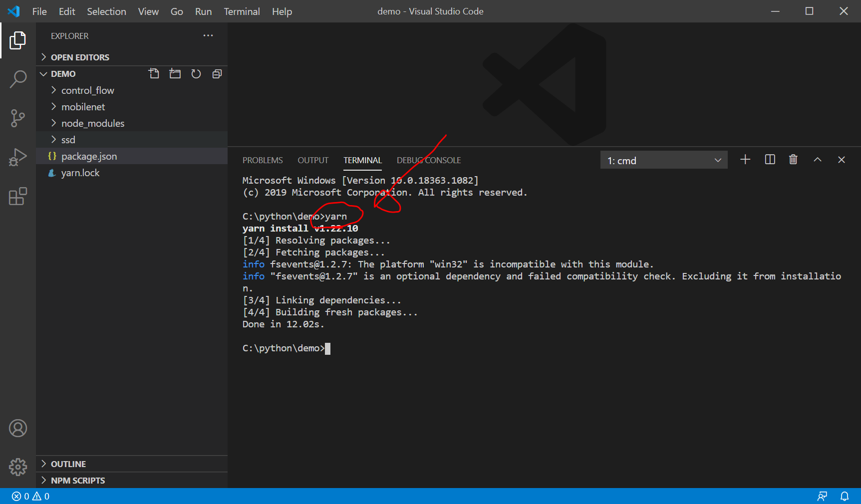Switch to the DEBUG CONSOLE tab

(x=429, y=160)
